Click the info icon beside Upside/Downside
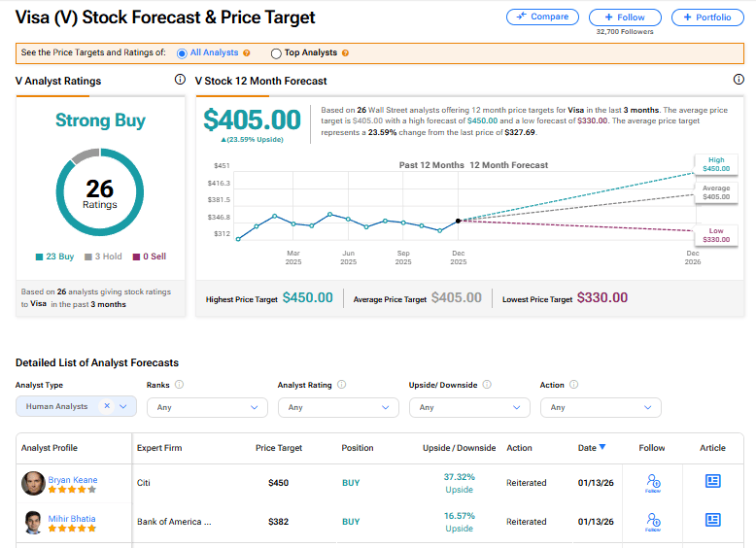This screenshot has width=756, height=548. click(487, 384)
